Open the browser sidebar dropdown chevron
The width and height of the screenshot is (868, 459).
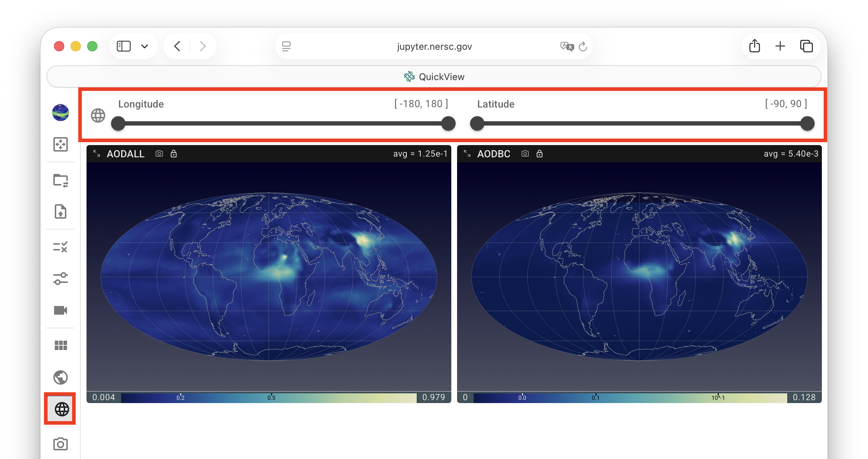click(x=145, y=46)
